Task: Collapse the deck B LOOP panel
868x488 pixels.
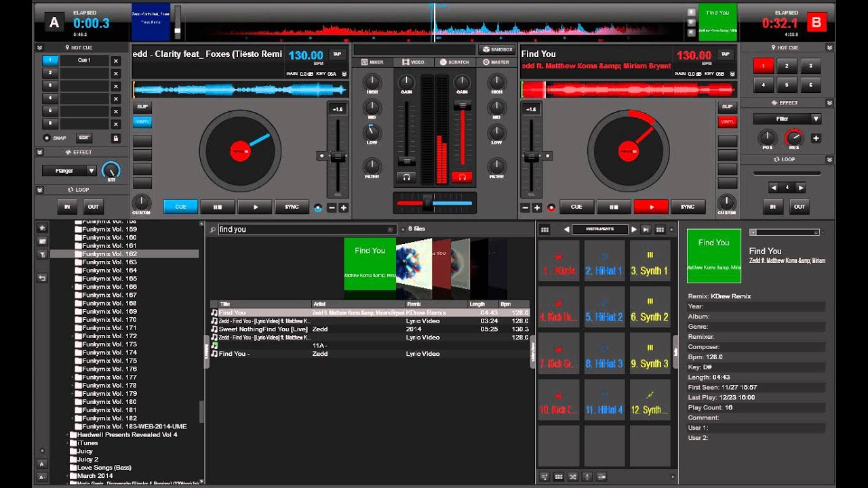Action: [x=829, y=159]
